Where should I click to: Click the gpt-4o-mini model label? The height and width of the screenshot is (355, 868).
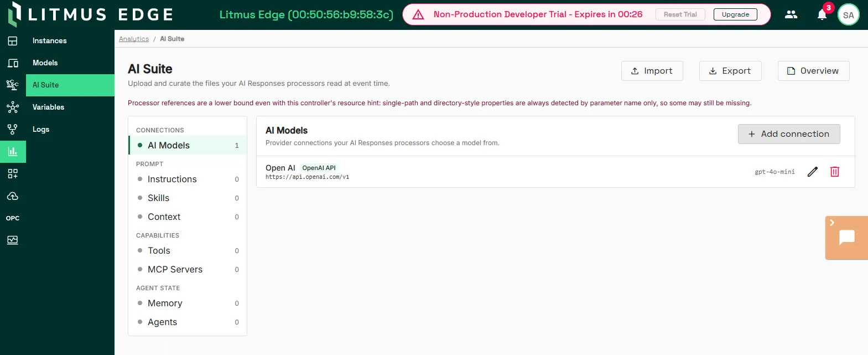[775, 172]
